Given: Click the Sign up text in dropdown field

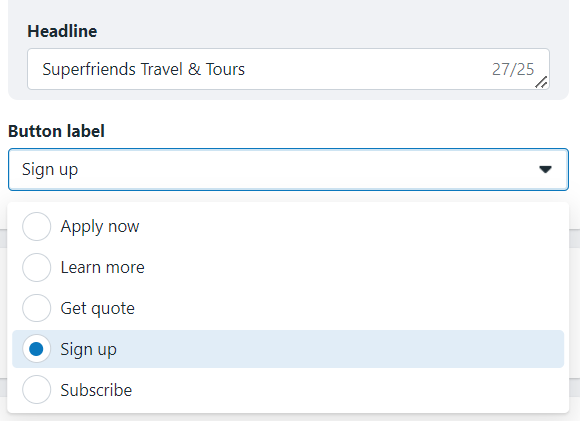Looking at the screenshot, I should (50, 170).
